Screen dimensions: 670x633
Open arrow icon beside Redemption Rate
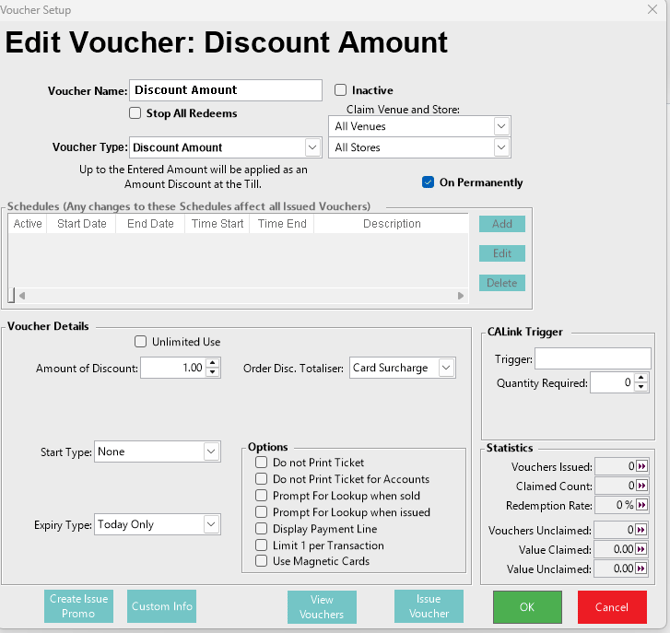(x=643, y=506)
